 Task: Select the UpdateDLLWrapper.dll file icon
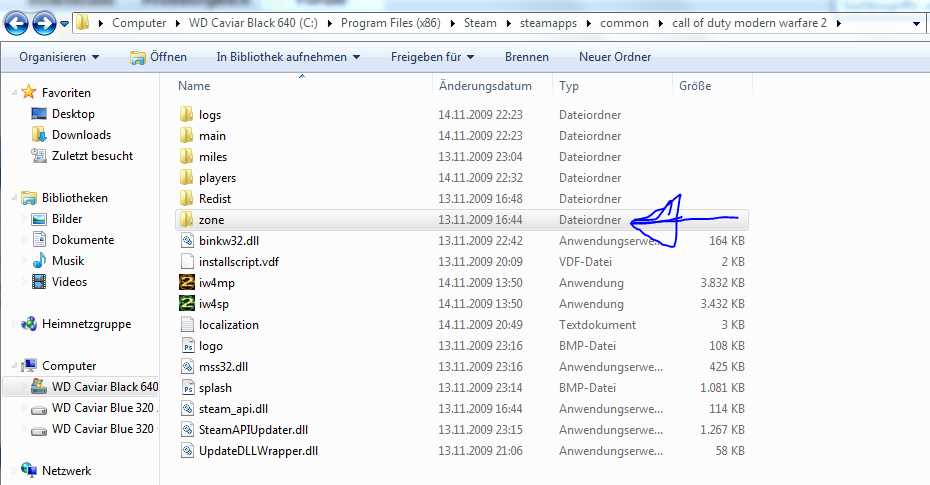pyautogui.click(x=187, y=451)
